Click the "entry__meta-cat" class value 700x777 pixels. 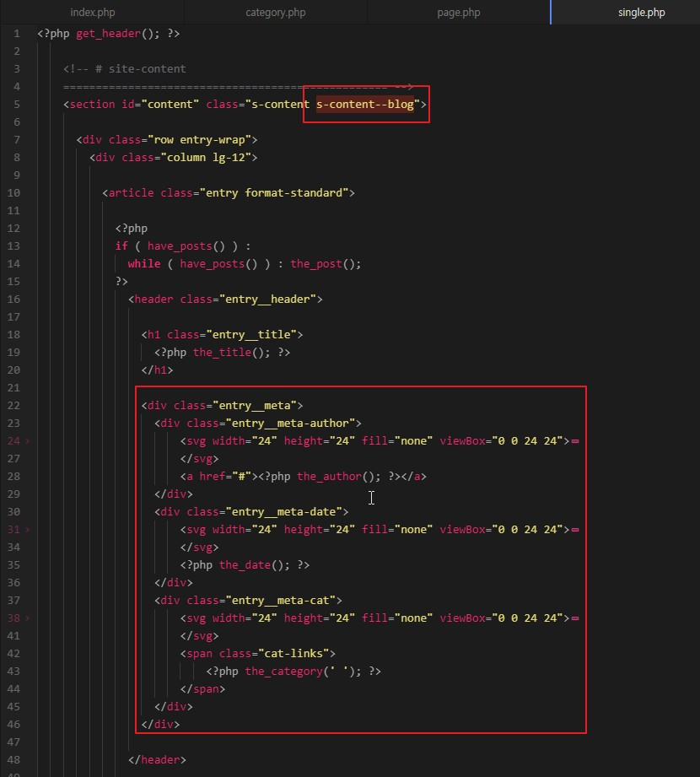point(280,600)
